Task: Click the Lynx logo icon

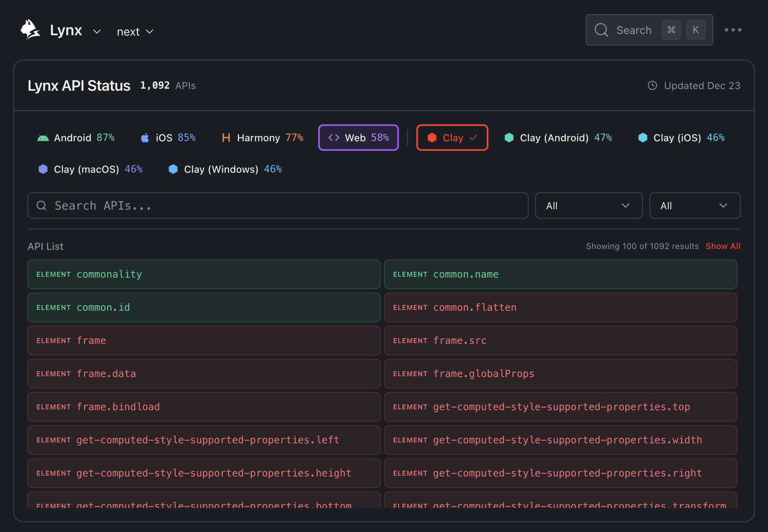Action: [x=30, y=30]
